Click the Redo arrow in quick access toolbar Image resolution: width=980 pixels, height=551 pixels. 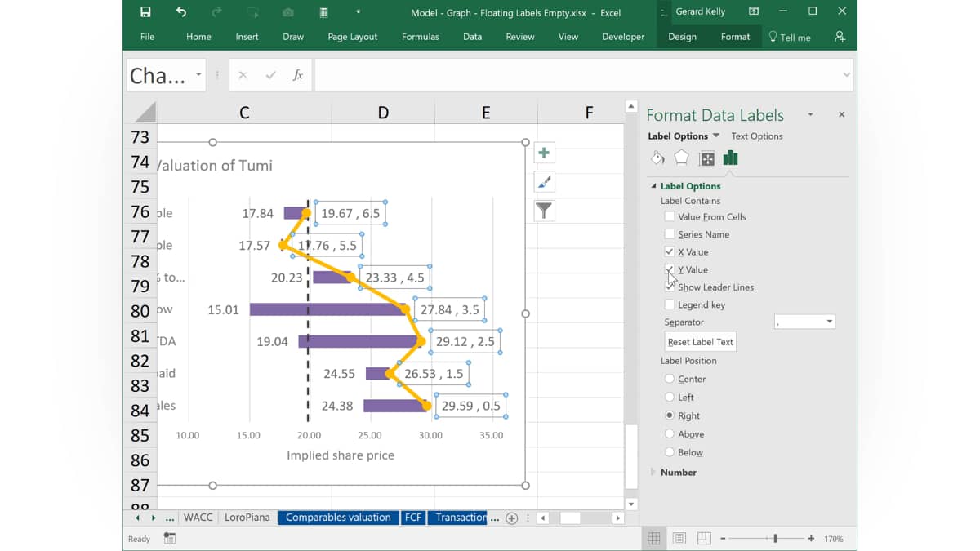pos(216,12)
